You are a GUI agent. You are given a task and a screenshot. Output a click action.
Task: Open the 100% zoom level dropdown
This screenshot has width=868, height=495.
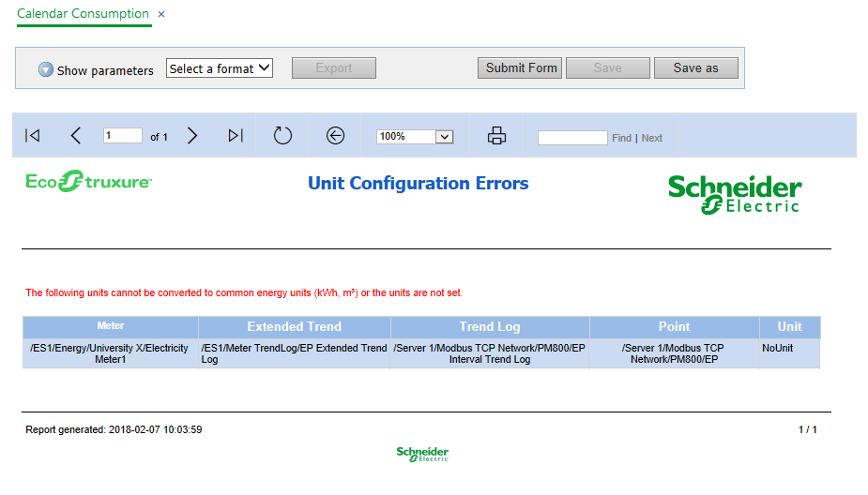coord(415,137)
